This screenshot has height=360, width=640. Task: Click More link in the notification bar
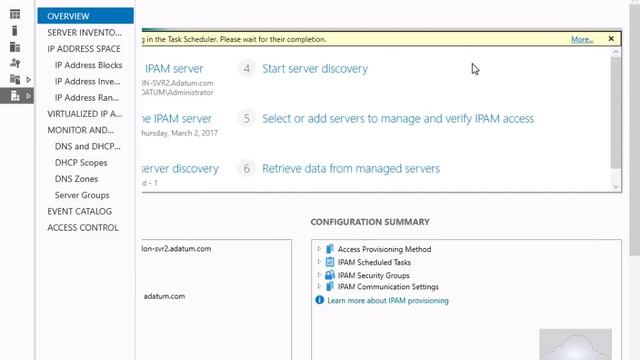(x=582, y=39)
